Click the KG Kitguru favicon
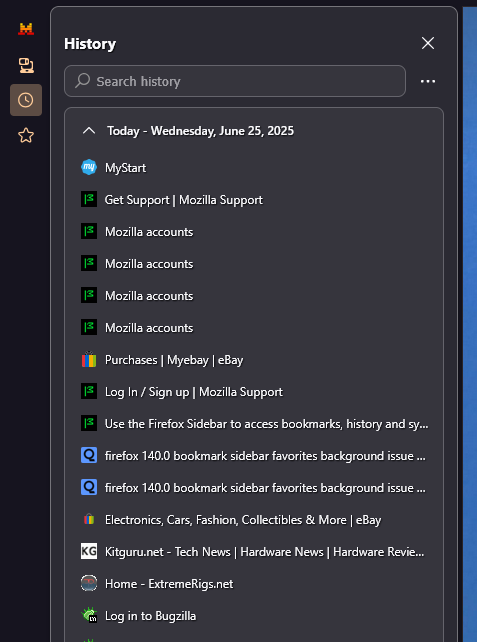The height and width of the screenshot is (642, 477). pos(89,552)
